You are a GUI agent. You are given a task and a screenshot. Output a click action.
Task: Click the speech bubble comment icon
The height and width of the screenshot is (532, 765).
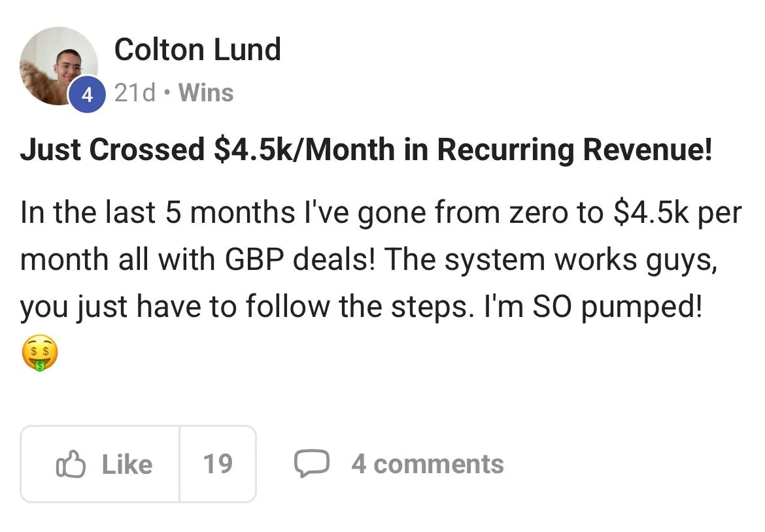pos(311,463)
